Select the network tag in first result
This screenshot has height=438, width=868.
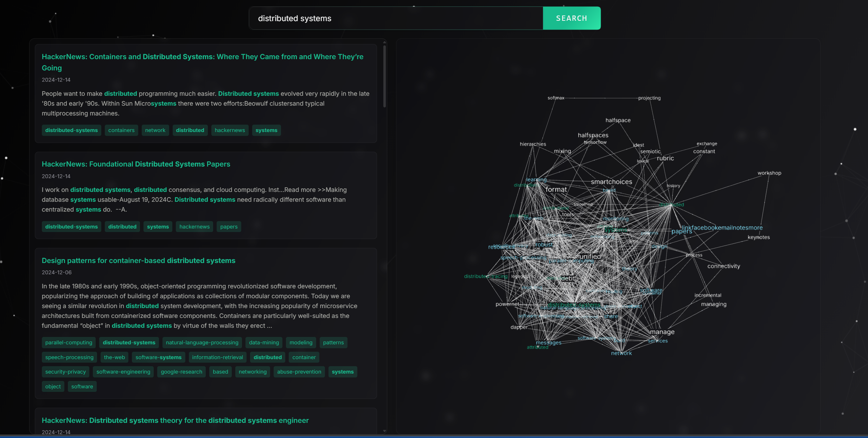click(x=155, y=130)
